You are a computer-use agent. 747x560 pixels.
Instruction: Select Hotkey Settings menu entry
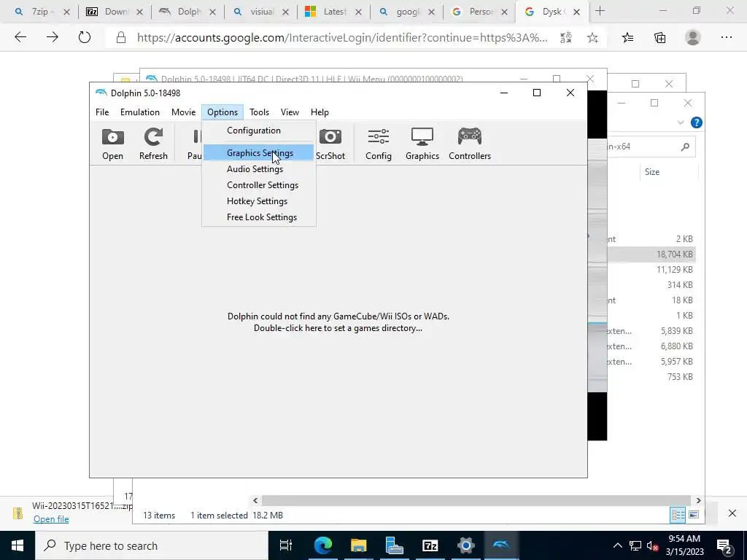(258, 201)
